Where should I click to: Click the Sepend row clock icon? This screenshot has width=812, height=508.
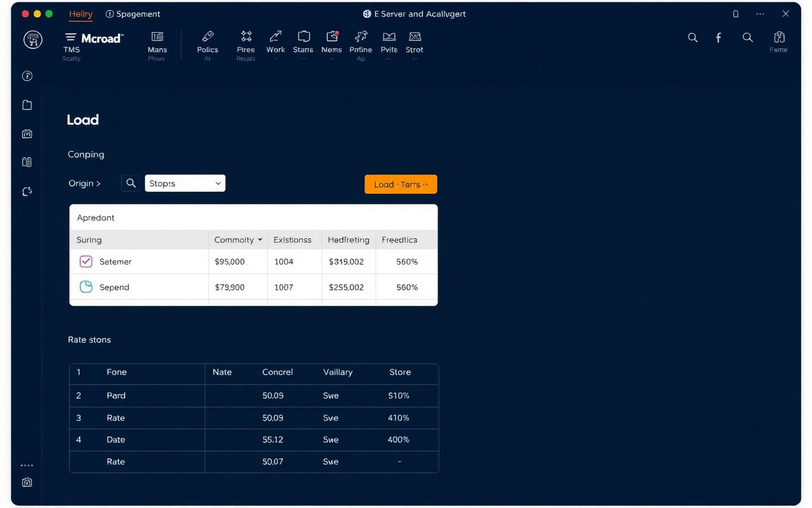86,287
